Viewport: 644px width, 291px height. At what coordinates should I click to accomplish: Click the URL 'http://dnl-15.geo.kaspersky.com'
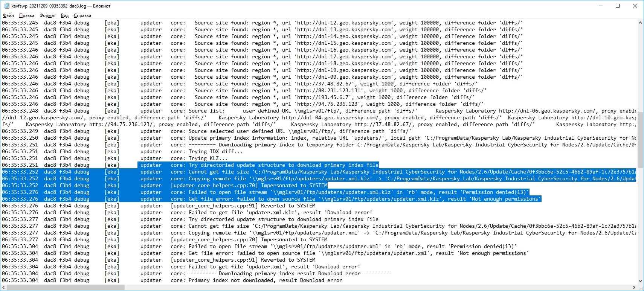click(x=344, y=43)
